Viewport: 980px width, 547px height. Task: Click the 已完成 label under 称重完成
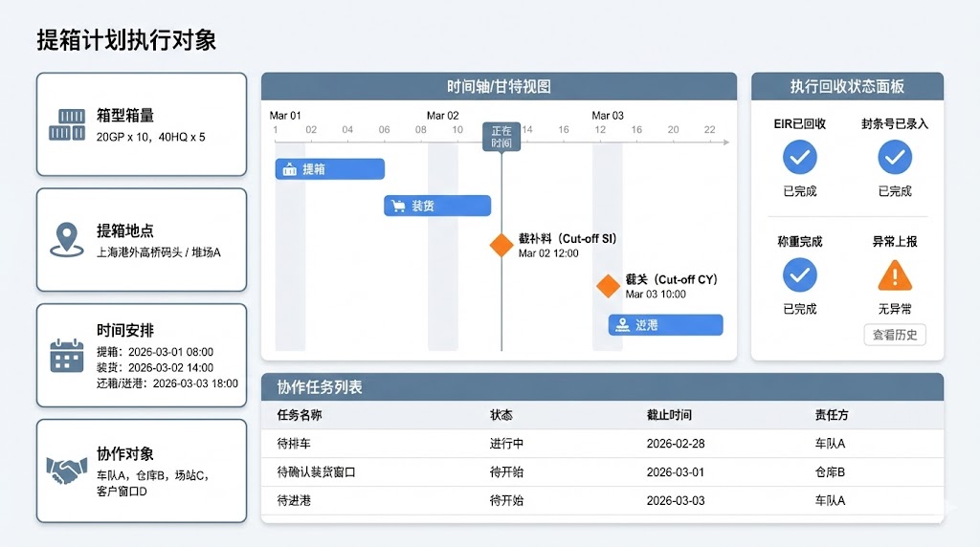799,309
